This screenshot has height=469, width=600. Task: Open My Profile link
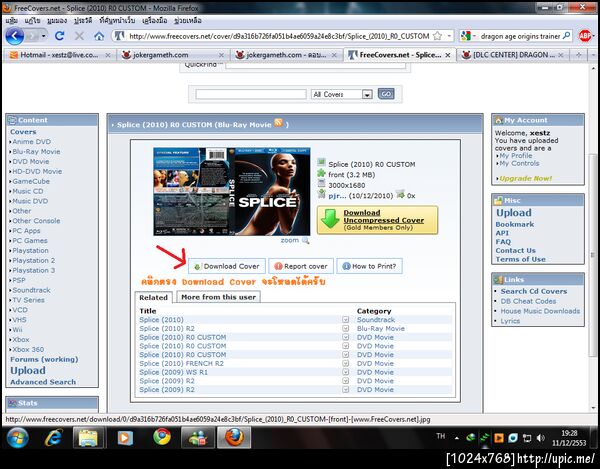(x=515, y=156)
